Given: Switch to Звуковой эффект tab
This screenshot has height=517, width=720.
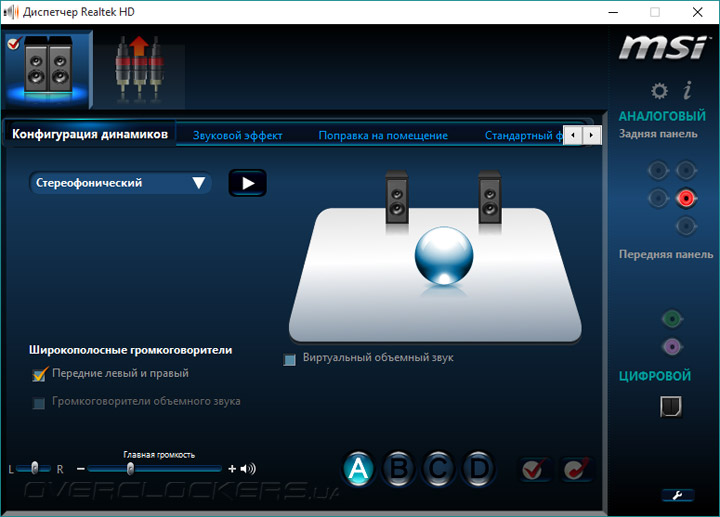Looking at the screenshot, I should point(237,135).
